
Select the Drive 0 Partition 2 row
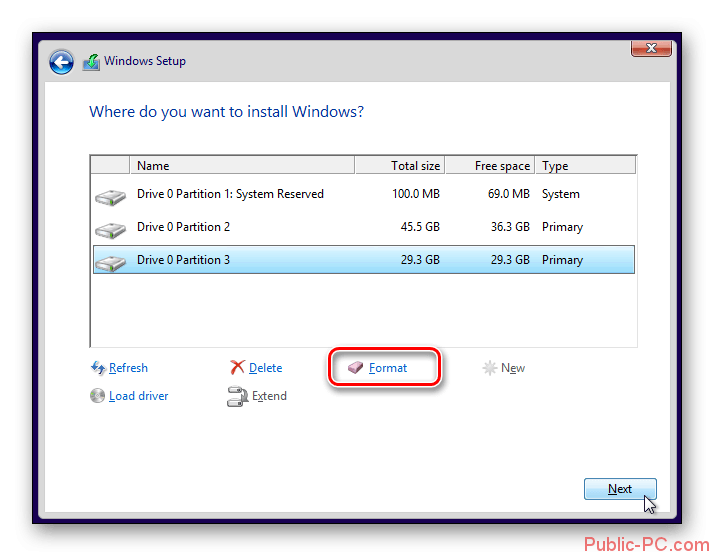(363, 227)
